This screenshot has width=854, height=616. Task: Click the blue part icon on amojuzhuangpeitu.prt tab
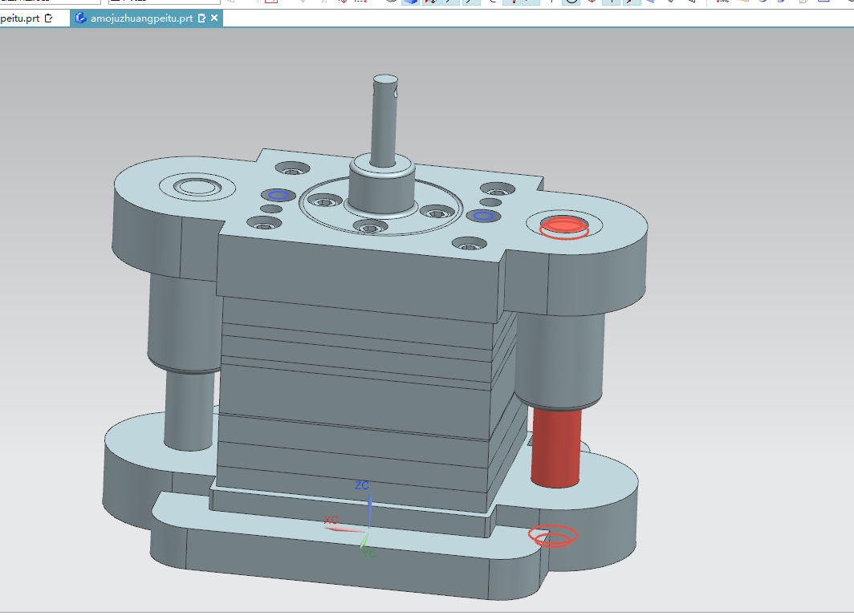[x=81, y=18]
